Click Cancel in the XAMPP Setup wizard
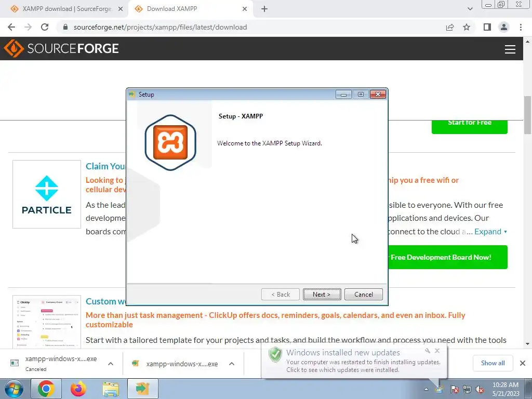532x399 pixels. click(363, 294)
